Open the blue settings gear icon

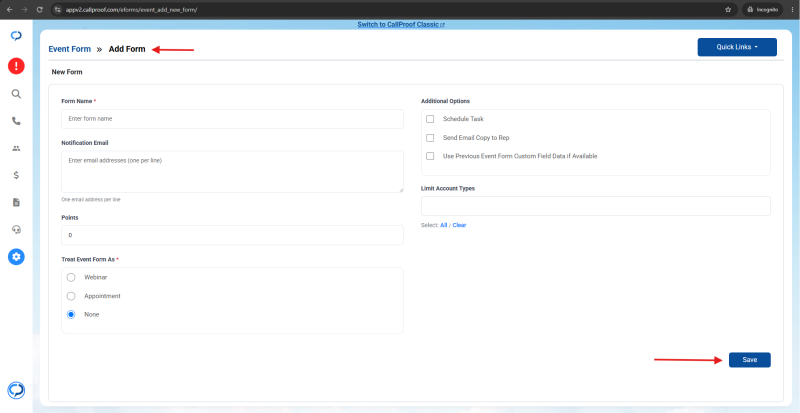(x=16, y=257)
